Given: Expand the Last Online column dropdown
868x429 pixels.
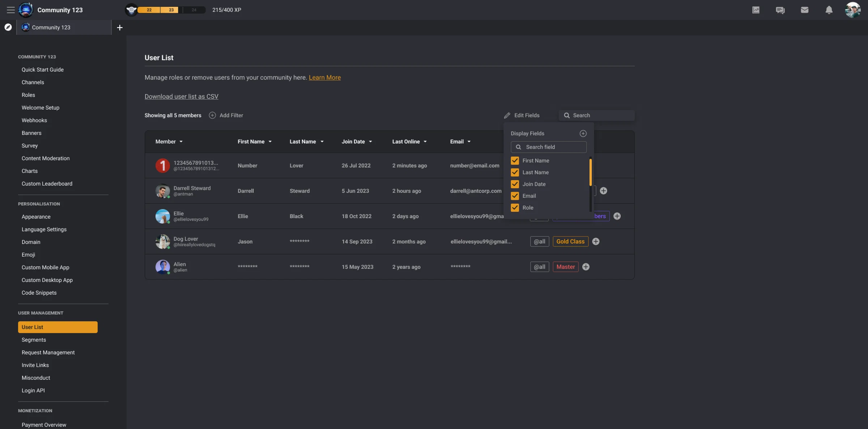Looking at the screenshot, I should point(425,142).
